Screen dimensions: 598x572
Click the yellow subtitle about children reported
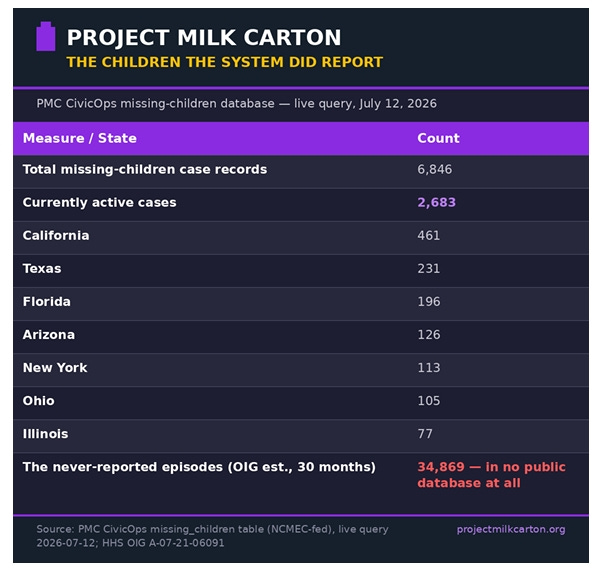pos(225,62)
